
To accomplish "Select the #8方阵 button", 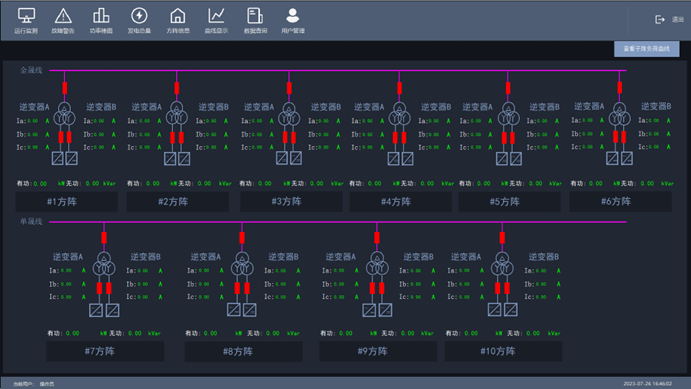I will coord(243,351).
